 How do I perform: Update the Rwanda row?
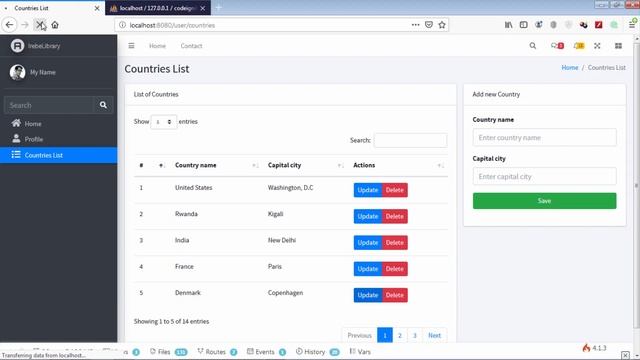368,216
